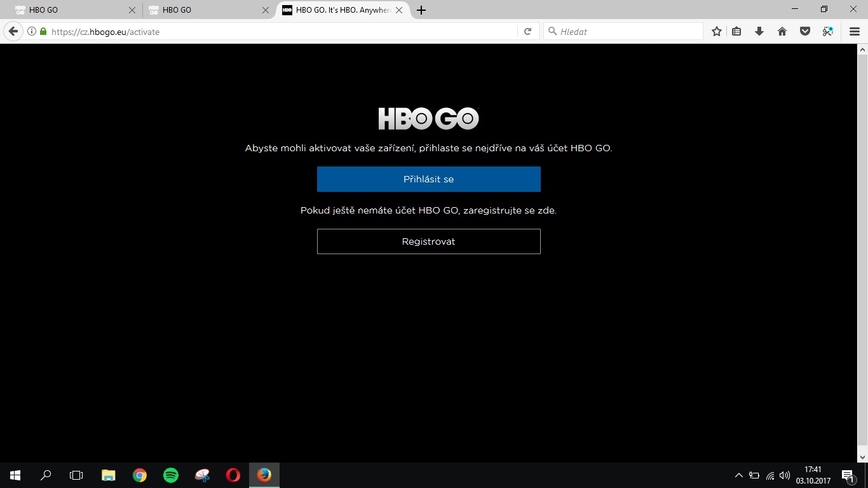Open Wi-Fi network tray icon

(x=770, y=475)
